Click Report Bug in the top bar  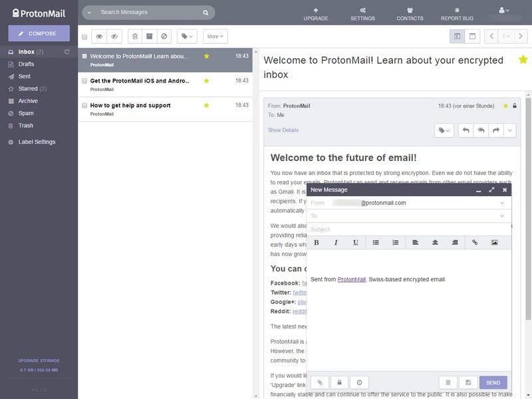tap(457, 14)
